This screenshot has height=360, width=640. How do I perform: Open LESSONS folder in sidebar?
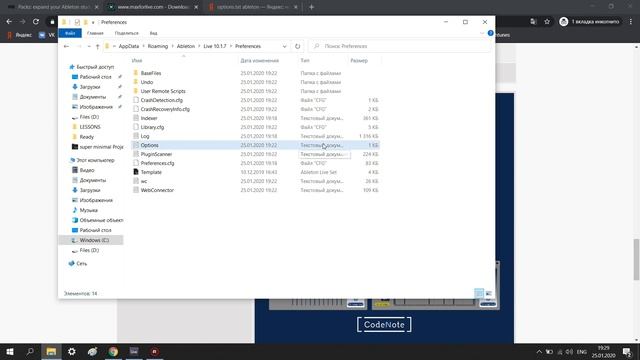point(90,127)
